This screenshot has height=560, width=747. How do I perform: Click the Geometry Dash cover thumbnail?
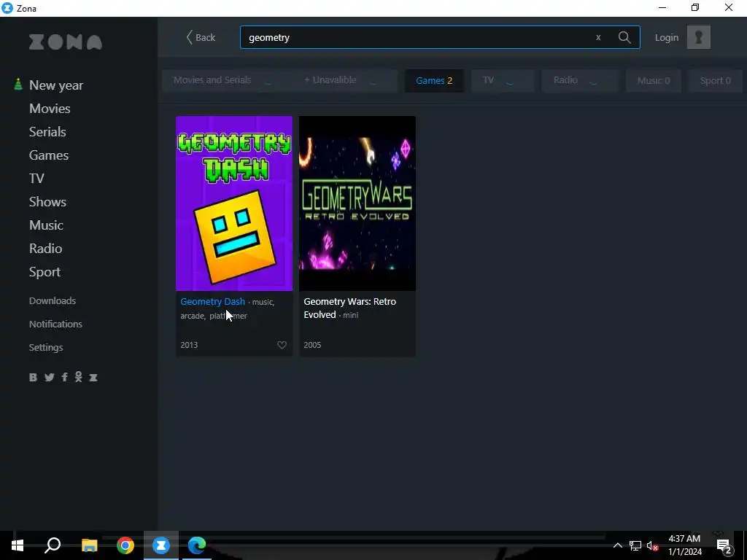234,203
